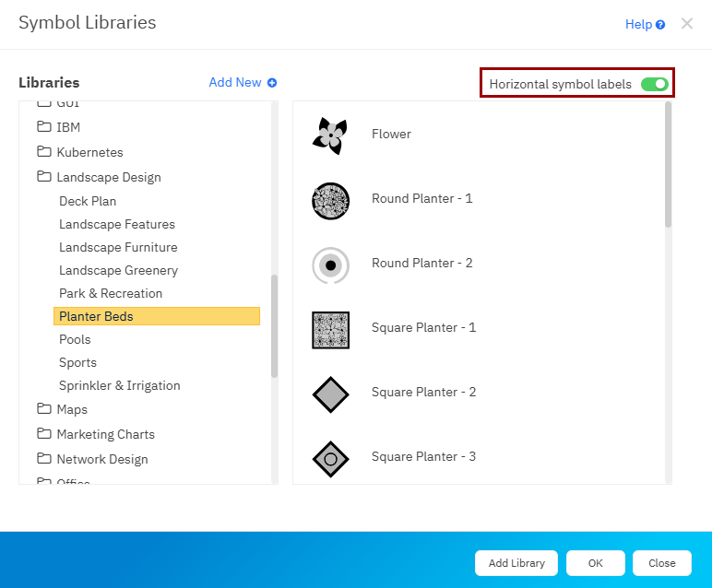The width and height of the screenshot is (712, 588).
Task: Select the Flower symbol icon
Action: pyautogui.click(x=329, y=135)
